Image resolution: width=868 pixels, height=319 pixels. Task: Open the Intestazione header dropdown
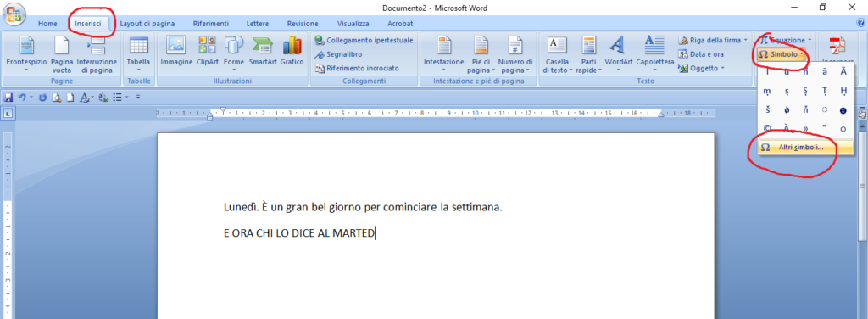444,54
